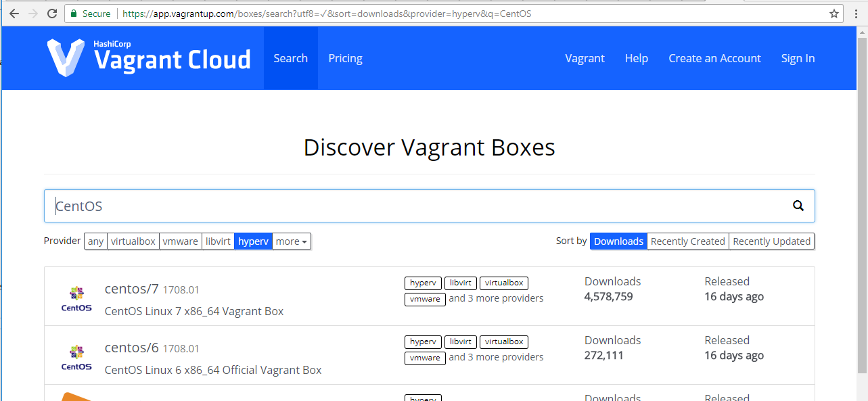Expand the 'more' providers dropdown
The height and width of the screenshot is (401, 868).
292,241
